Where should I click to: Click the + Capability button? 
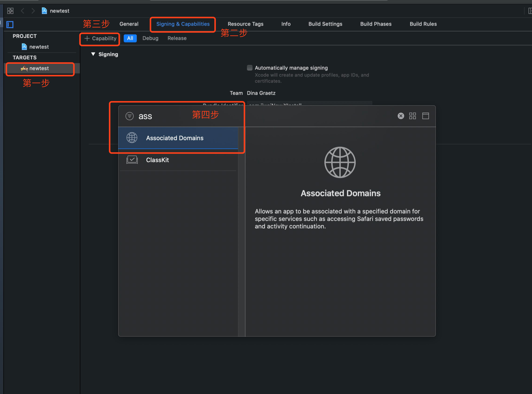tap(100, 38)
